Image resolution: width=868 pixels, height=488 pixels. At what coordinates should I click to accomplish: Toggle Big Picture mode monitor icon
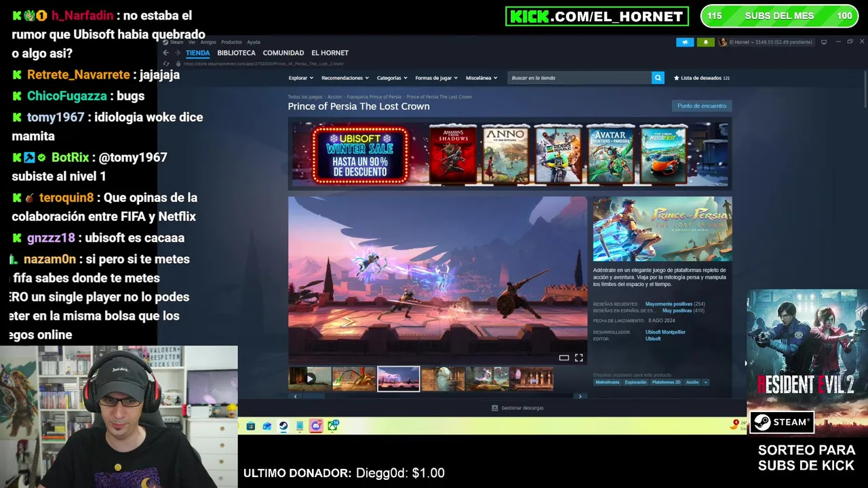824,42
